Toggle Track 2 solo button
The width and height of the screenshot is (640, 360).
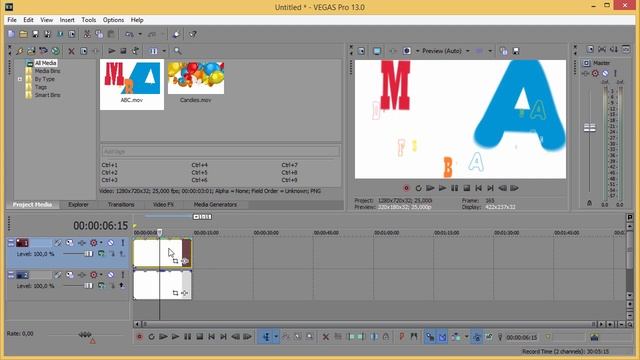pyautogui.click(x=122, y=275)
